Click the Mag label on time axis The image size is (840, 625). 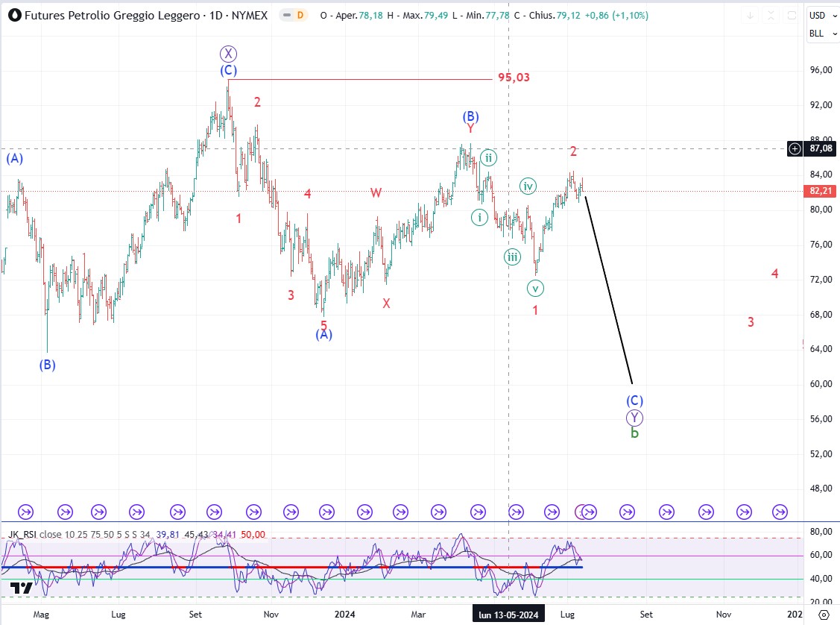[x=41, y=615]
